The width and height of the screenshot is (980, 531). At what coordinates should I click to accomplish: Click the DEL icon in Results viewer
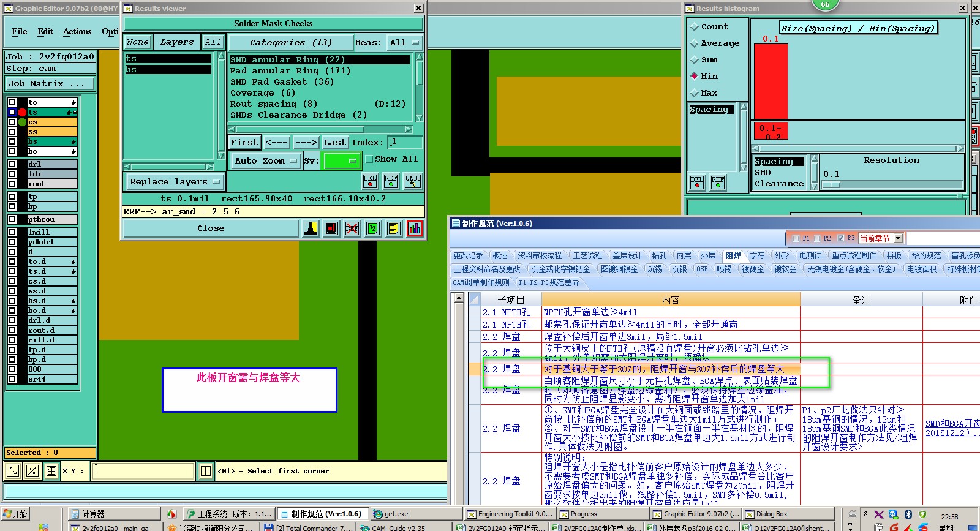pyautogui.click(x=370, y=181)
